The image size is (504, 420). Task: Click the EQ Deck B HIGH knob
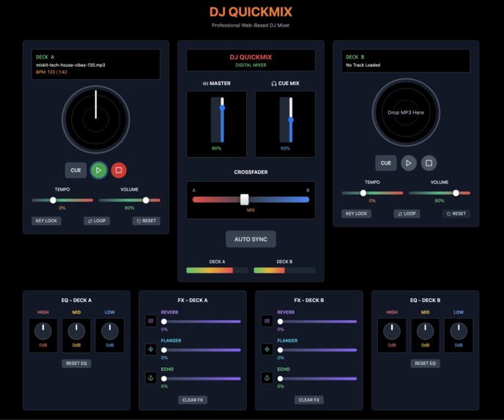[392, 331]
